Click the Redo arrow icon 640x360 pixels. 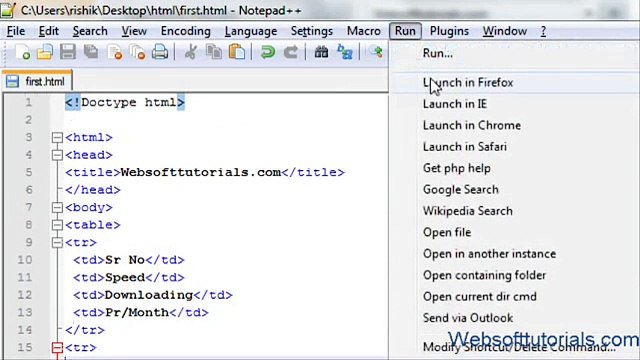[x=291, y=52]
